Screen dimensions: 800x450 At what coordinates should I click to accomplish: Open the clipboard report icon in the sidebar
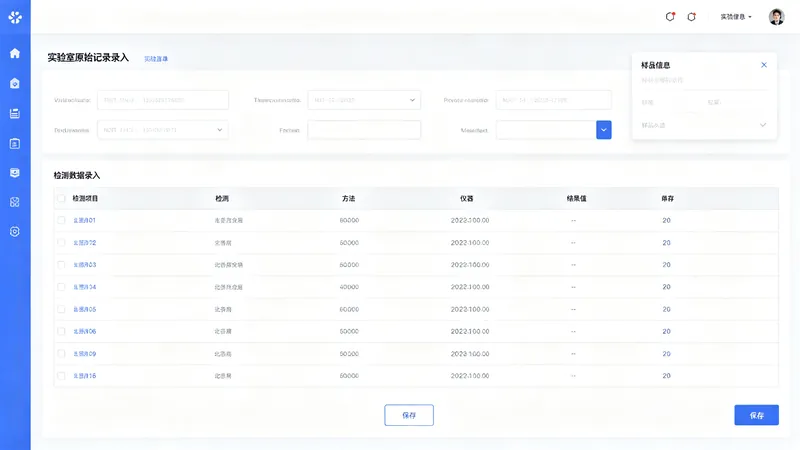15,143
